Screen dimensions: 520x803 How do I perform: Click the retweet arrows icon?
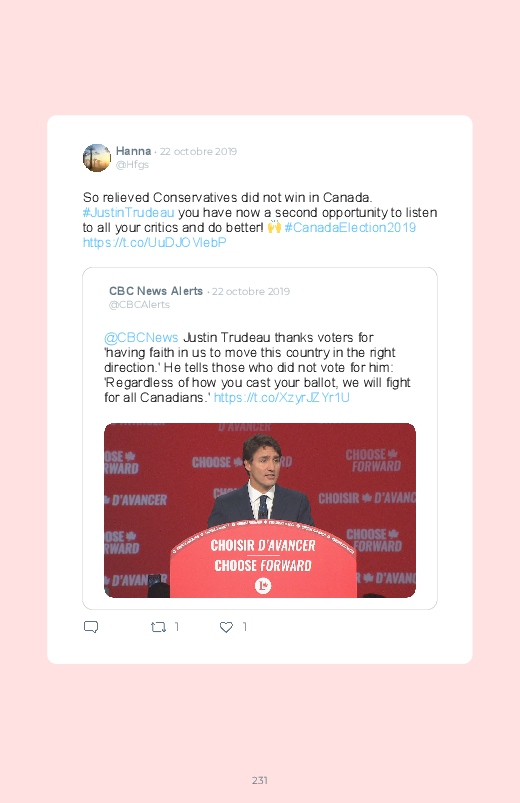158,627
